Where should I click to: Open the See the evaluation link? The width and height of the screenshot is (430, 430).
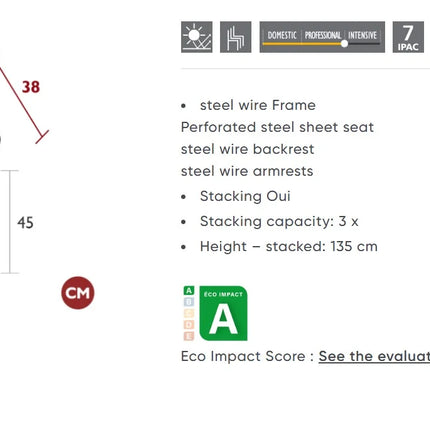tap(374, 356)
